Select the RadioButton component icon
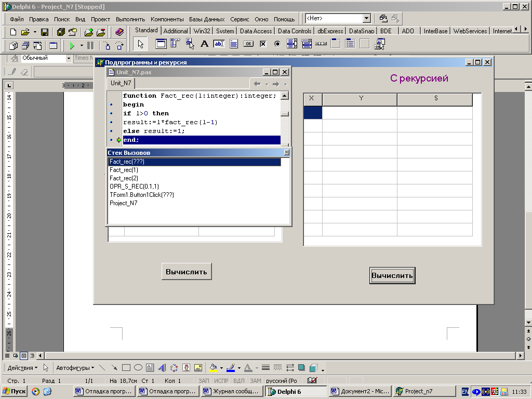Screen dimensions: 532x399 (x=277, y=44)
